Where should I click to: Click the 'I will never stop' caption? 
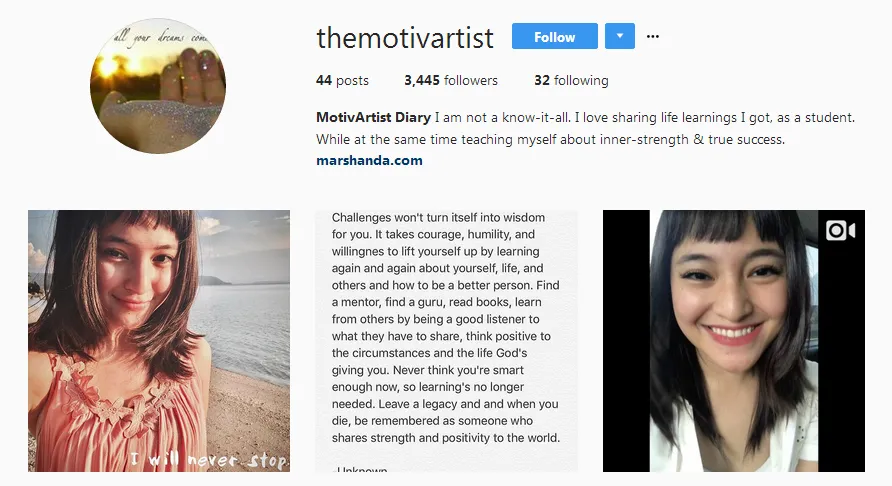point(209,459)
